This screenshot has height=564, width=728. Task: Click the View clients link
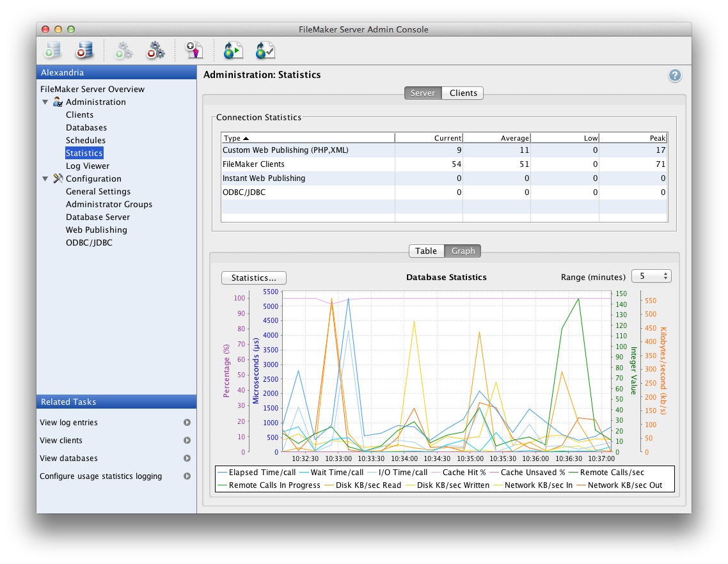(x=61, y=440)
